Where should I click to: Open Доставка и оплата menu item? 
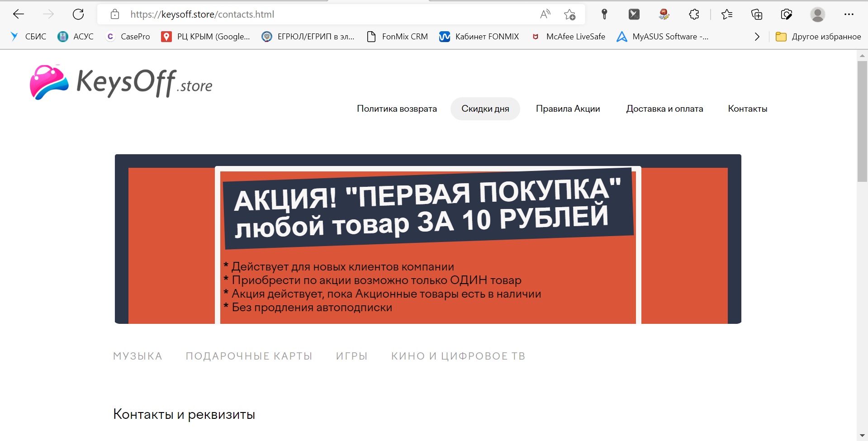click(664, 109)
